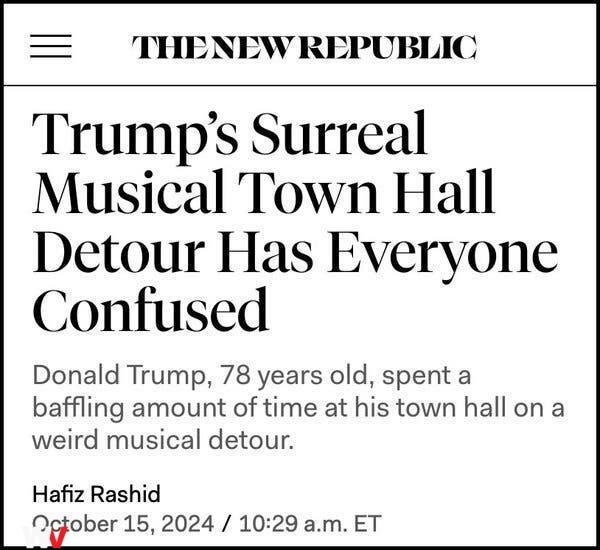Select the word 'Confused' in the headline
This screenshot has width=600, height=550.
point(150,310)
